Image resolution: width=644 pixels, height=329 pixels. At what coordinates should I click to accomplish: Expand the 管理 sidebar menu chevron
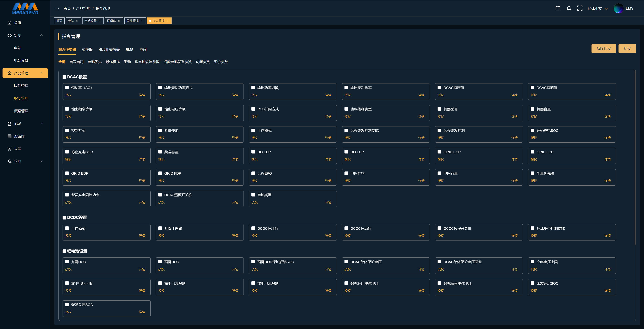click(41, 161)
